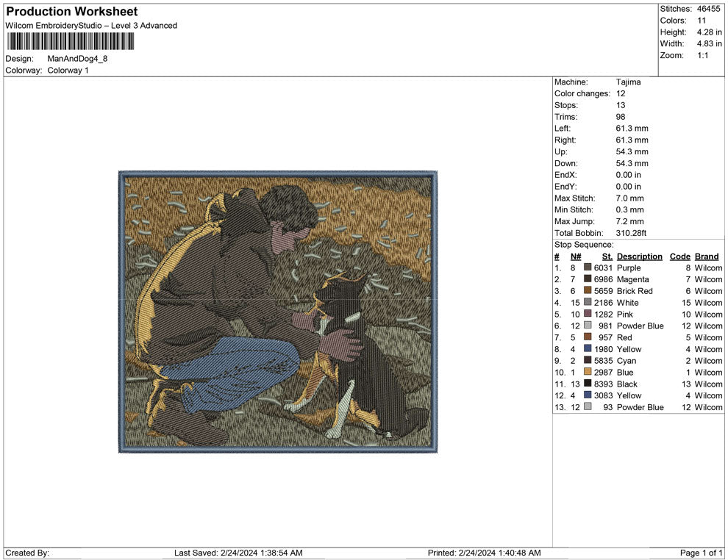
Task: Sort by the Code column header
Action: 679,256
